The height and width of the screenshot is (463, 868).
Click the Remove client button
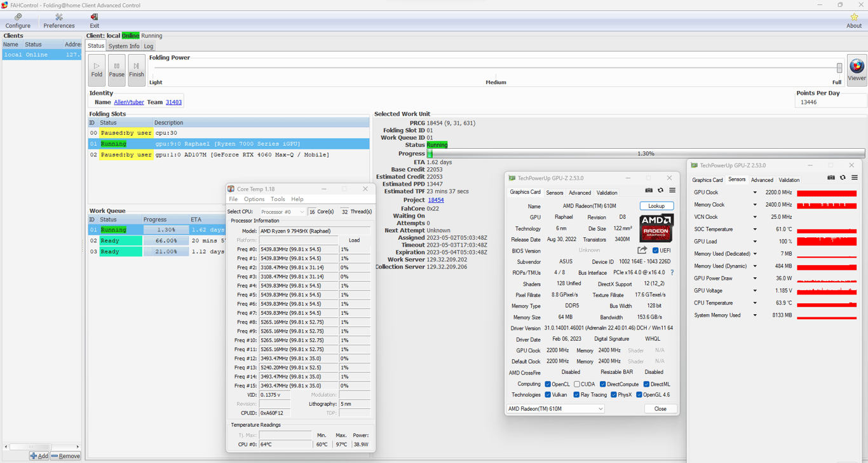(65, 456)
